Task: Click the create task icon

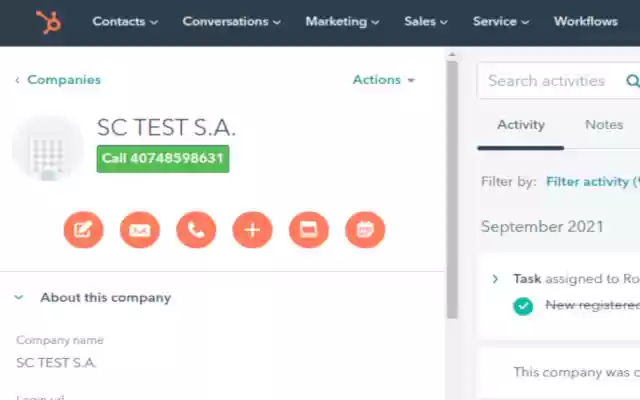Action: pos(309,230)
